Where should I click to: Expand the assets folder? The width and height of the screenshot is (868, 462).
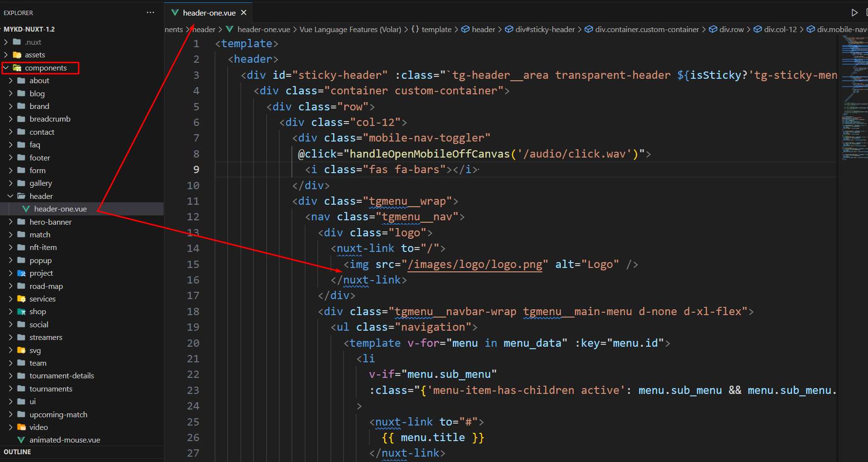(6, 55)
